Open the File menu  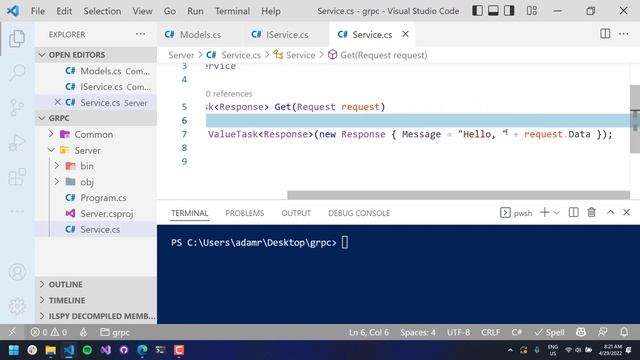pyautogui.click(x=38, y=11)
